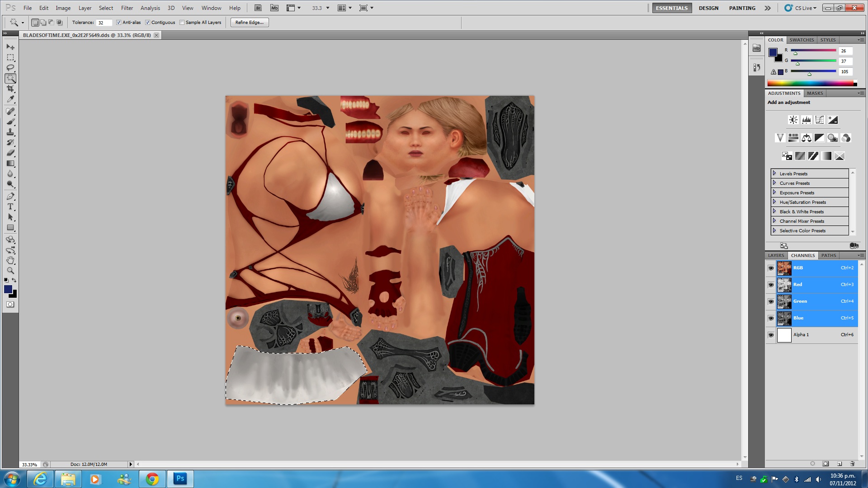This screenshot has width=868, height=488.
Task: Click the foreground color swatch in toolbox
Action: (x=8, y=289)
